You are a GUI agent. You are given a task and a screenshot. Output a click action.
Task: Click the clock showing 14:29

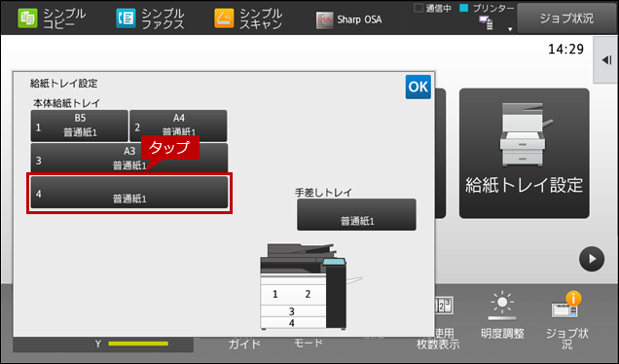pyautogui.click(x=565, y=49)
